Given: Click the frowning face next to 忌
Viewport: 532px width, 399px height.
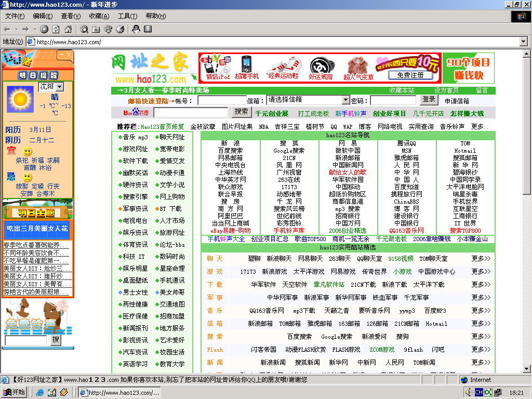Looking at the screenshot, I should [x=28, y=177].
